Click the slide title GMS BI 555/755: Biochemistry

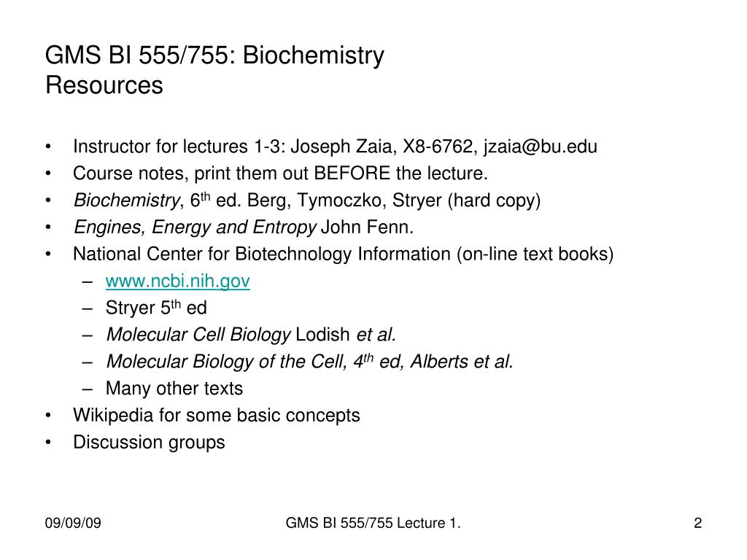click(214, 55)
